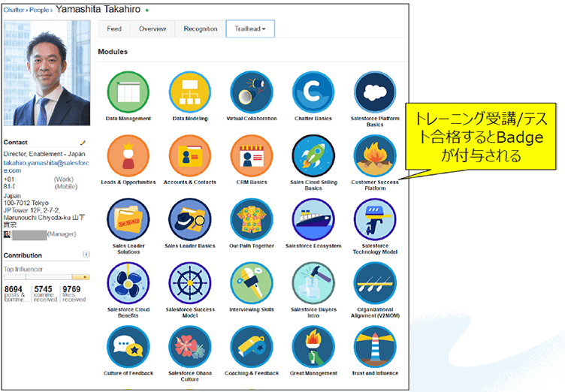565x392 pixels.
Task: Select the Salesforce Ecosystem ship badge
Action: coord(313,219)
